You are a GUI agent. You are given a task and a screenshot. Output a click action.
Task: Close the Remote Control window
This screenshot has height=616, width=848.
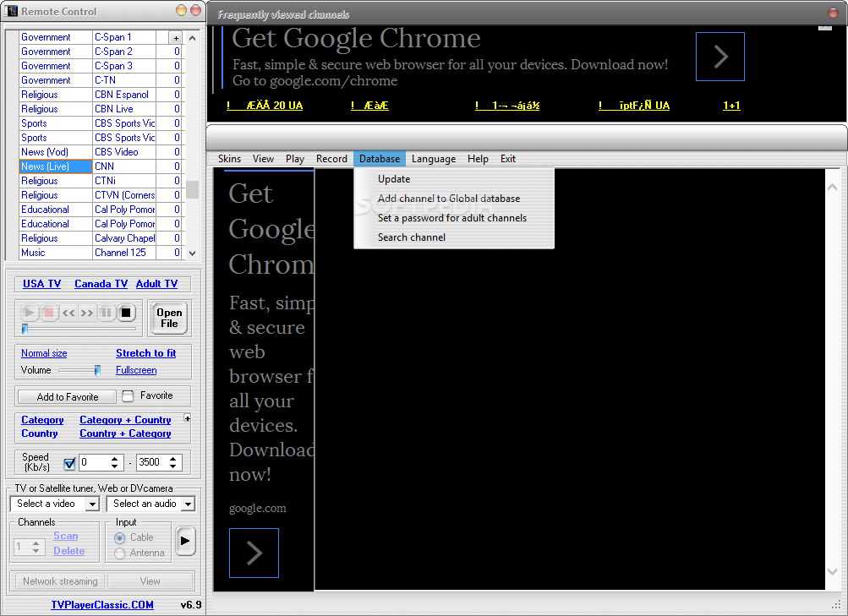196,10
